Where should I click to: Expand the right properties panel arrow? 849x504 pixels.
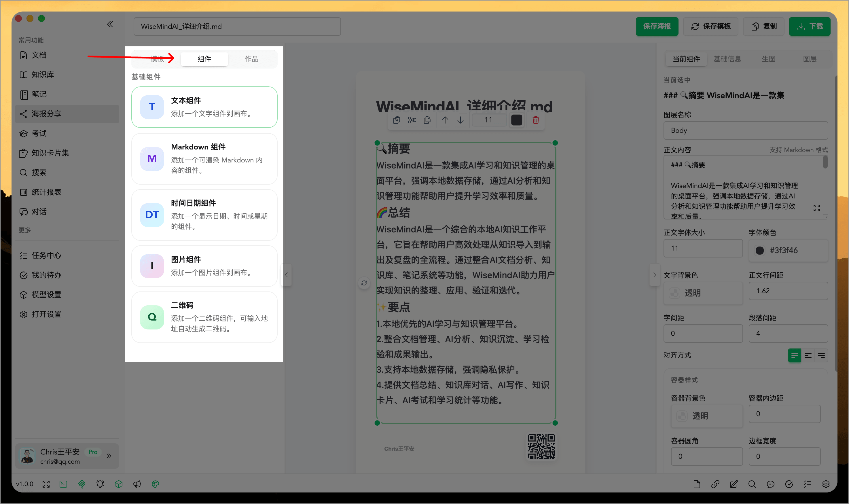pyautogui.click(x=655, y=274)
